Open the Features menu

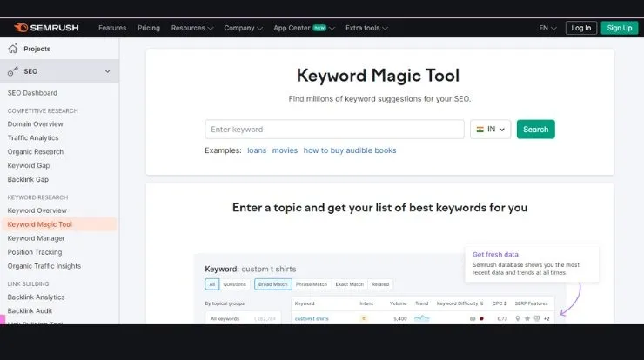pyautogui.click(x=112, y=28)
